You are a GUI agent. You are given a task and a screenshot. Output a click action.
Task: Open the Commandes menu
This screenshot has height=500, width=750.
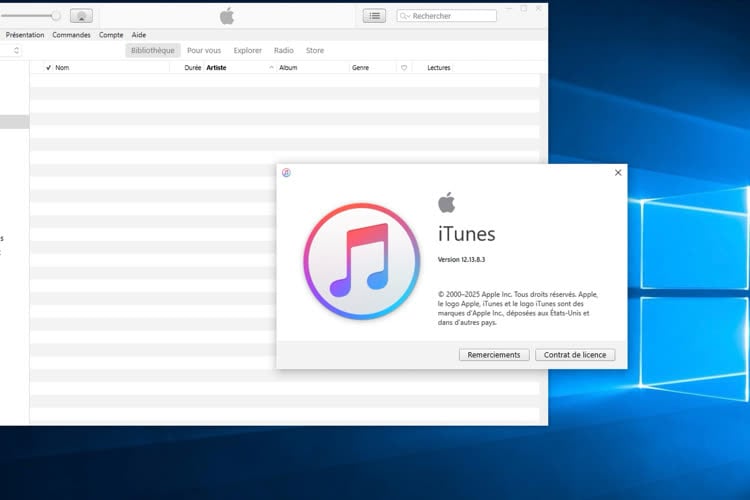[71, 35]
